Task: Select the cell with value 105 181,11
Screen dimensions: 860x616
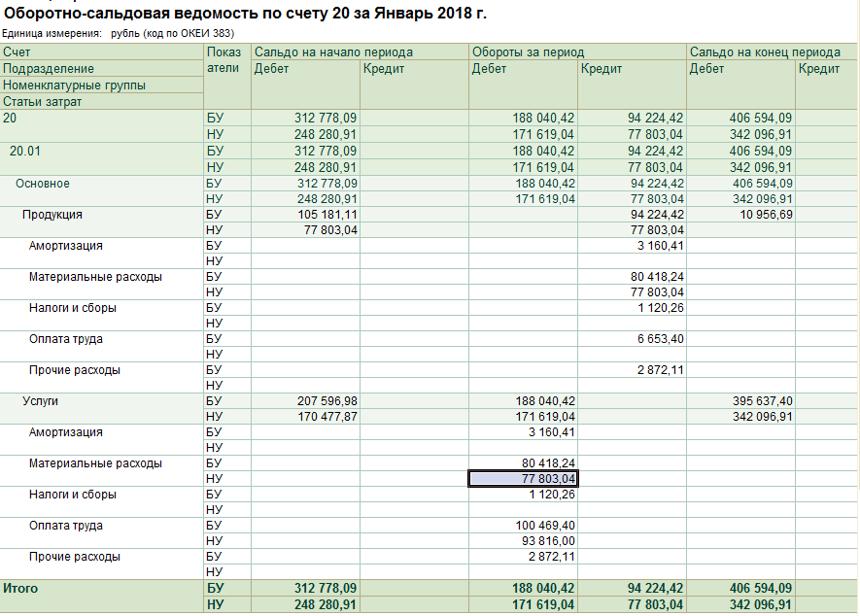Action: (x=326, y=215)
